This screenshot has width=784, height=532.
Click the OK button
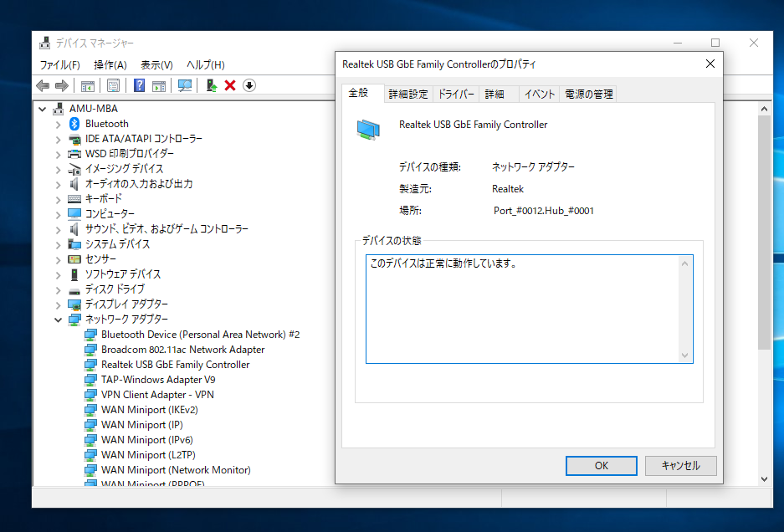602,465
